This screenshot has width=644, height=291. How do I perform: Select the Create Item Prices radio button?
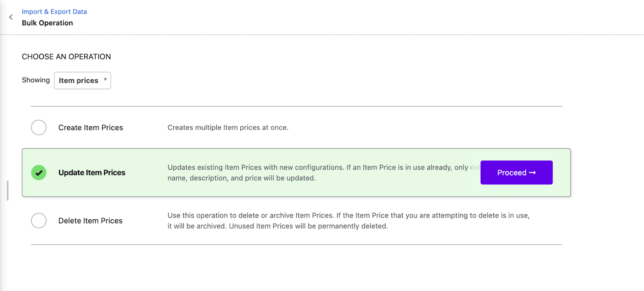39,128
